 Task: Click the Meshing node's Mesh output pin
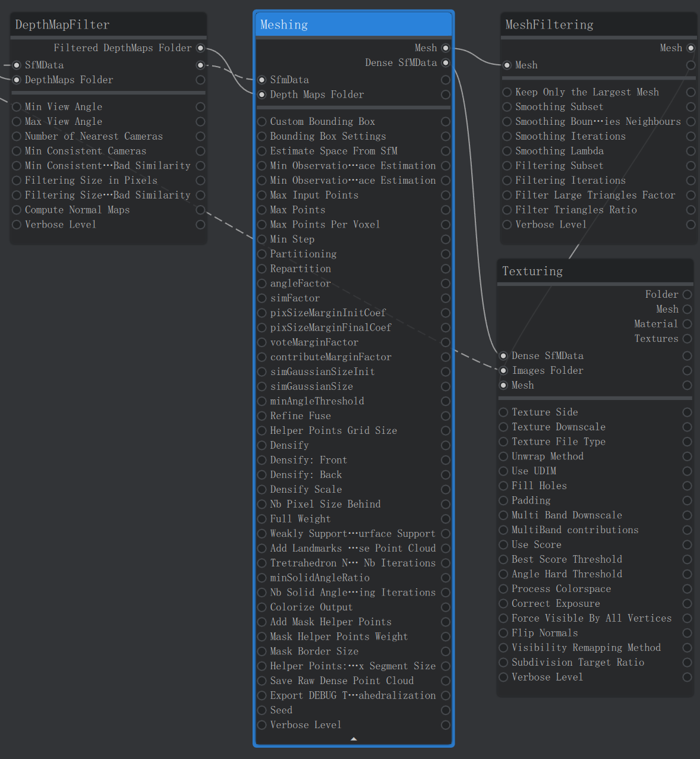pos(446,48)
